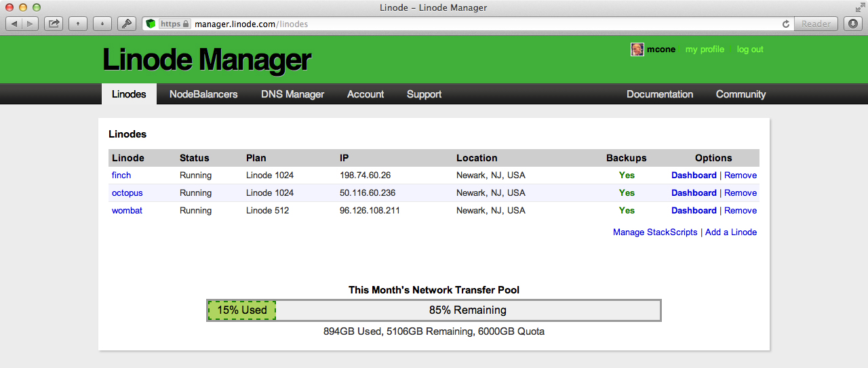Screen dimensions: 868x368
Task: Open the Support tab
Action: click(x=425, y=94)
